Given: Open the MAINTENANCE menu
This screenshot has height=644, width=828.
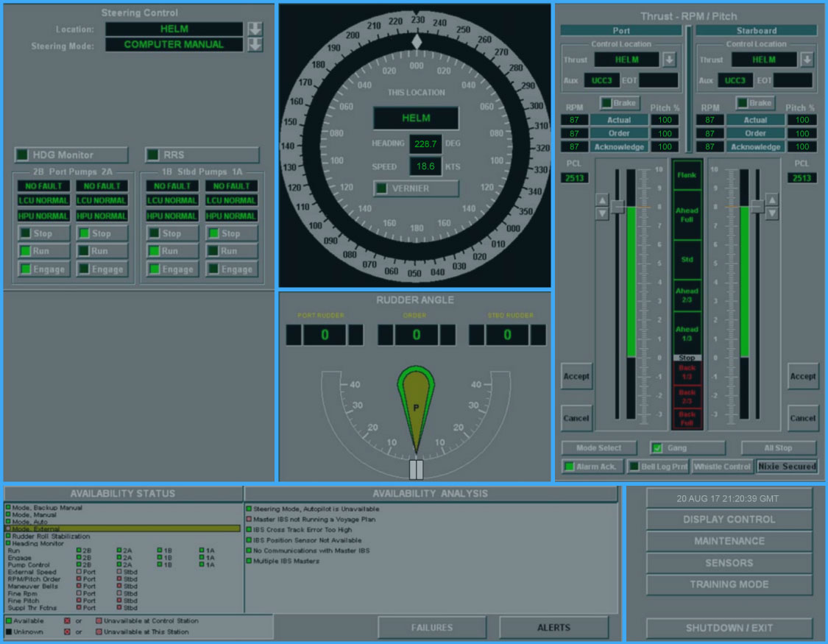Looking at the screenshot, I should (x=729, y=541).
